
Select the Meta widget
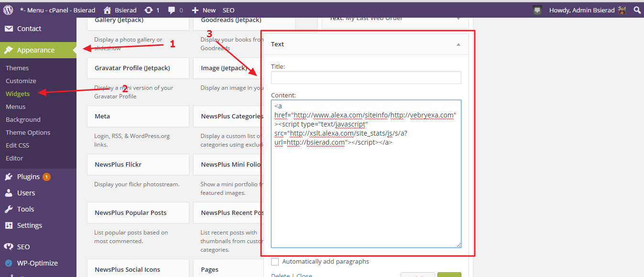(x=139, y=116)
